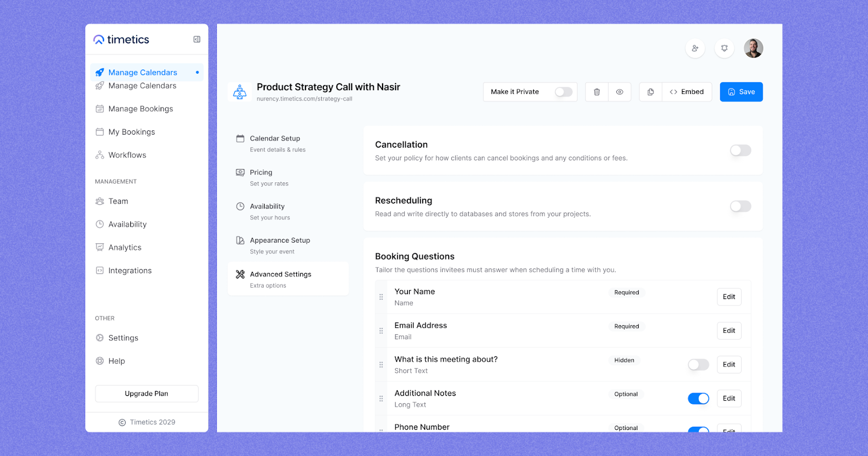Disable the Additional Notes toggle
Viewport: 868px width, 456px height.
pos(698,398)
